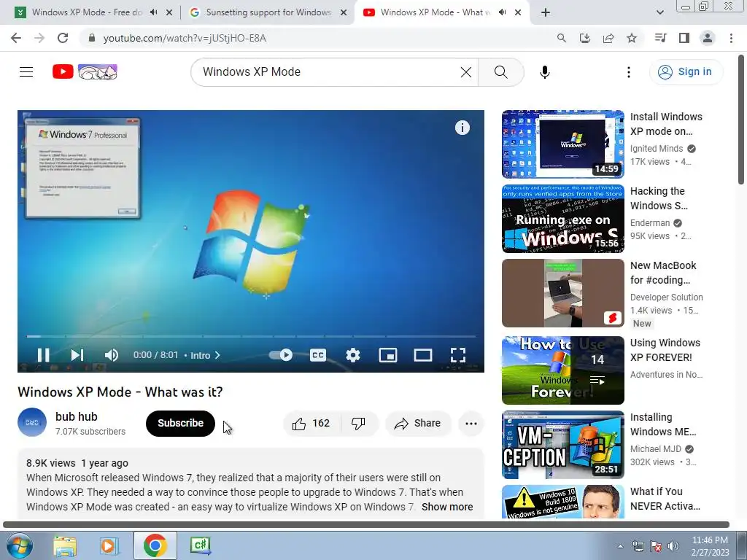Switch to theater mode
The height and width of the screenshot is (560, 747).
click(423, 355)
